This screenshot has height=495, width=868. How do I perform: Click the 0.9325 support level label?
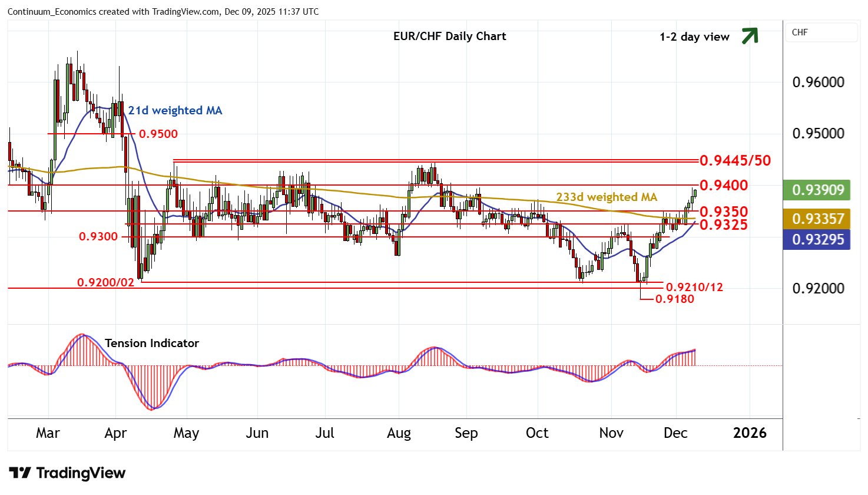click(x=724, y=225)
